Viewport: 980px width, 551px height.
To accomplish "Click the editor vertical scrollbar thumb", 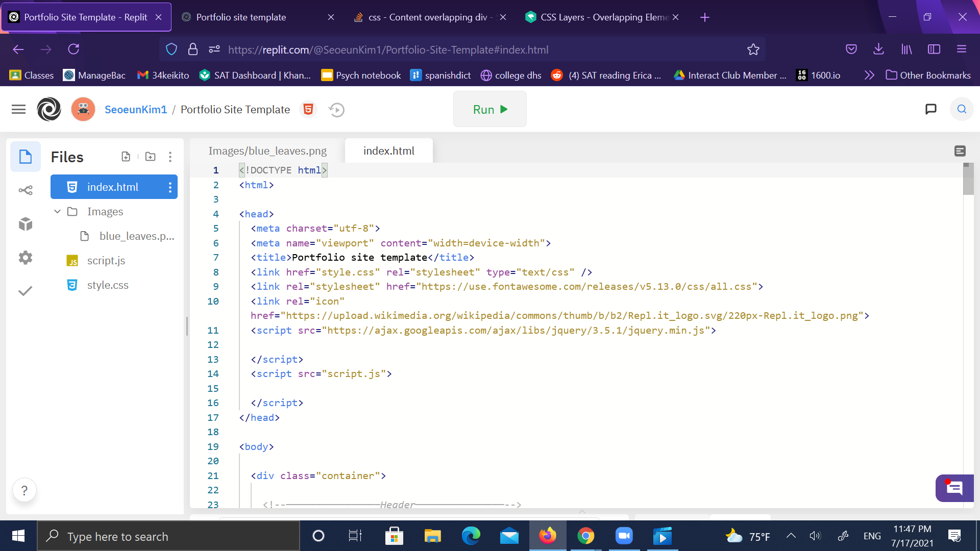I will point(968,180).
